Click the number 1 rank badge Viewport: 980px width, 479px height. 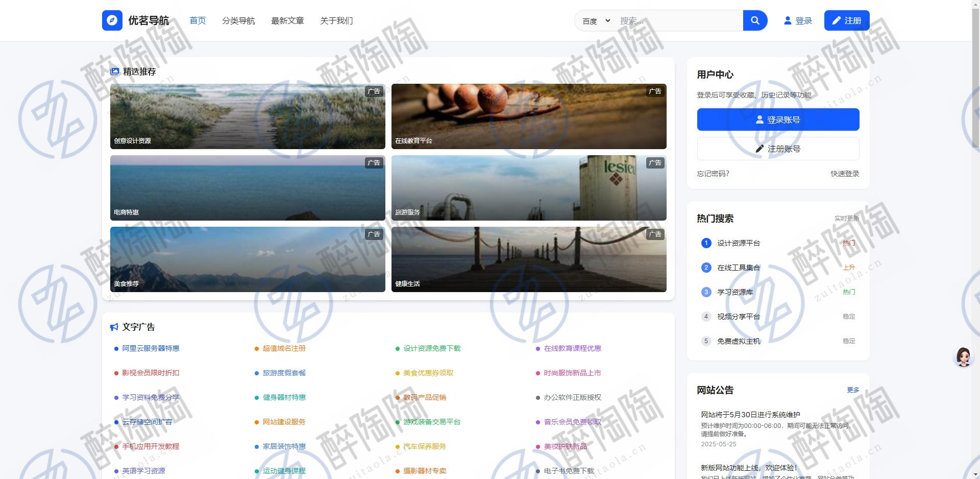pos(706,243)
